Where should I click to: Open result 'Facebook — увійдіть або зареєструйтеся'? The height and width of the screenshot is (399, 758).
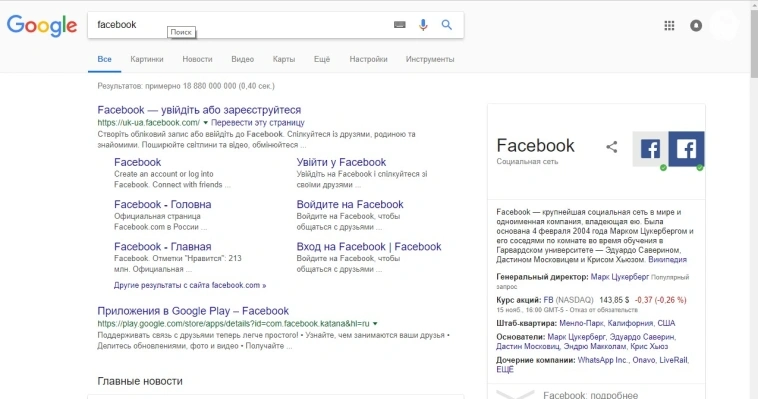[199, 110]
